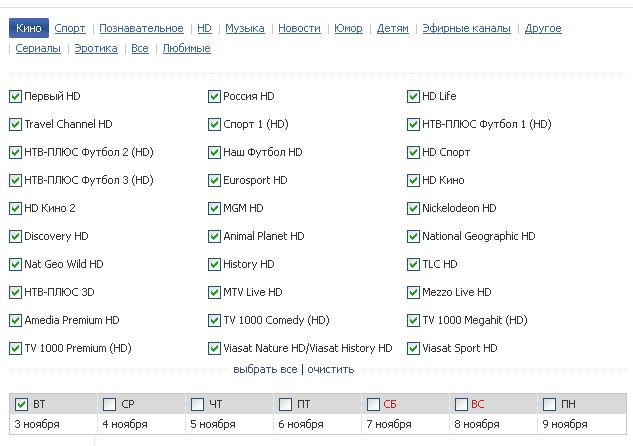Go to the Музыка category
Image resolution: width=633 pixels, height=446 pixels.
coord(244,29)
